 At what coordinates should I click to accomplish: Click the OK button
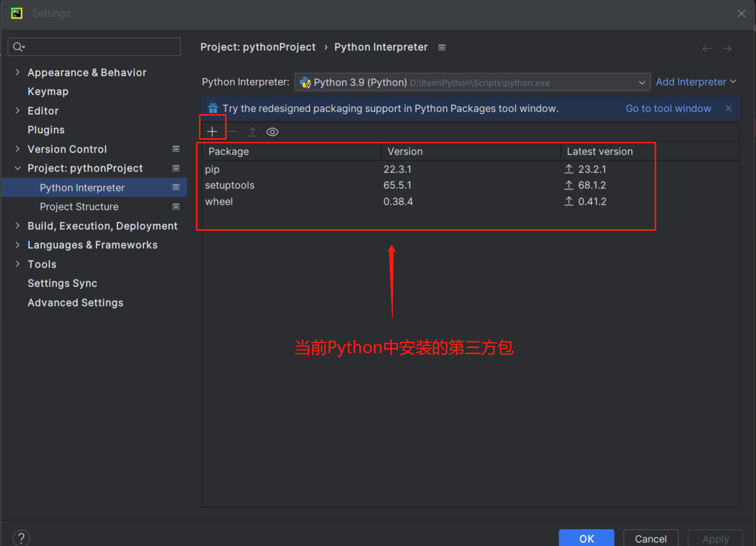pos(586,538)
